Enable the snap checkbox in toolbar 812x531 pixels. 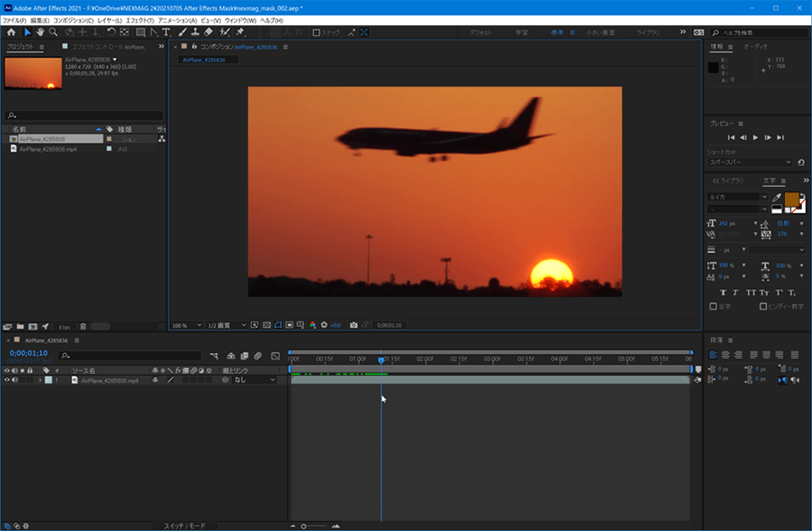pyautogui.click(x=317, y=33)
